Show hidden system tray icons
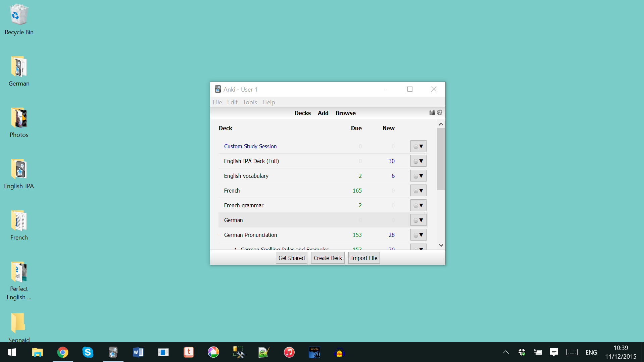 coord(506,352)
